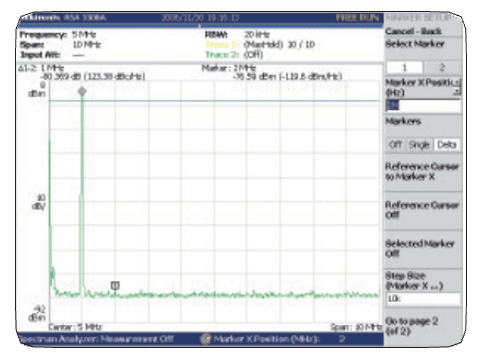
Task: Click the date and time stamp in header
Action: (x=200, y=17)
